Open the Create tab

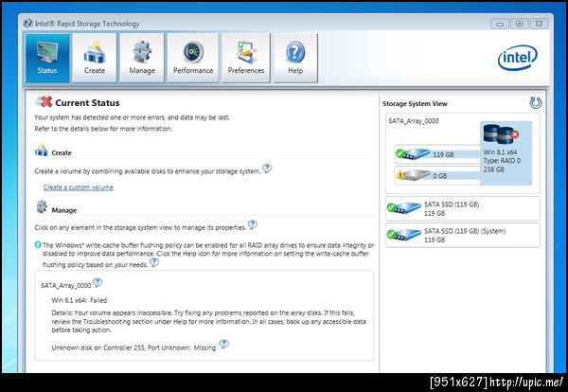point(95,58)
